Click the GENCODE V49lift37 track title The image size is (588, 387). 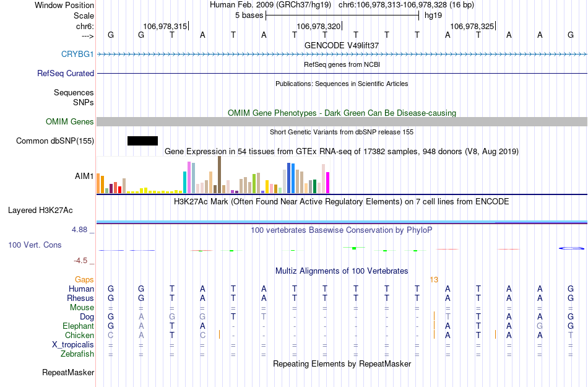pyautogui.click(x=342, y=45)
